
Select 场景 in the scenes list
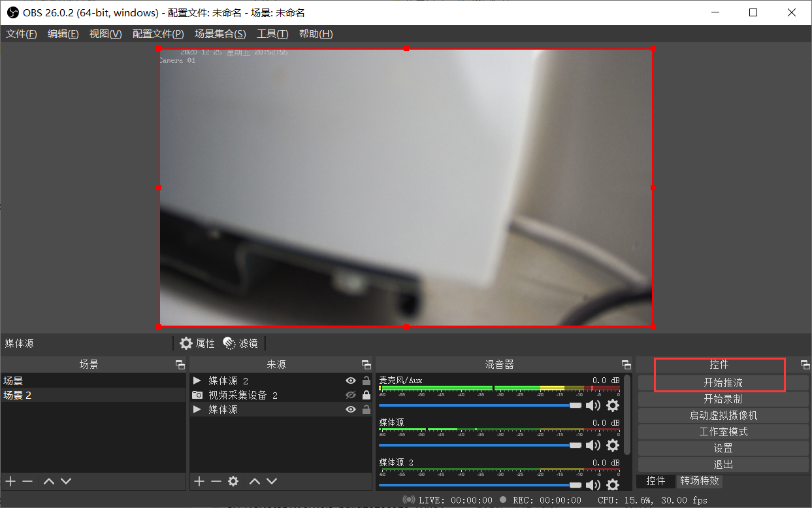tap(13, 381)
